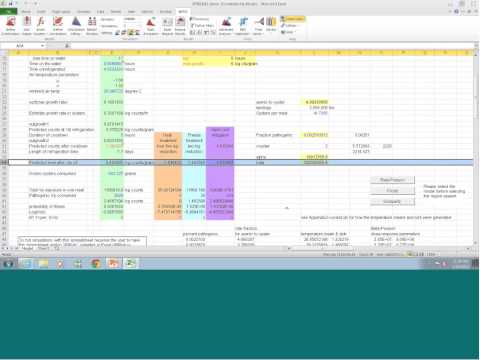
Task: Click the Browse Results icon
Action: [x=180, y=26]
